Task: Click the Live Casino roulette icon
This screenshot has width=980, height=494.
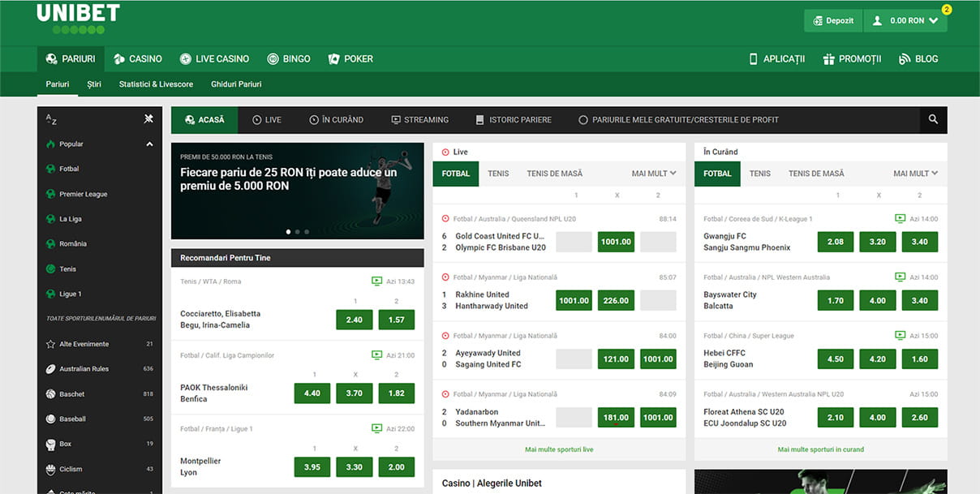Action: pyautogui.click(x=185, y=58)
